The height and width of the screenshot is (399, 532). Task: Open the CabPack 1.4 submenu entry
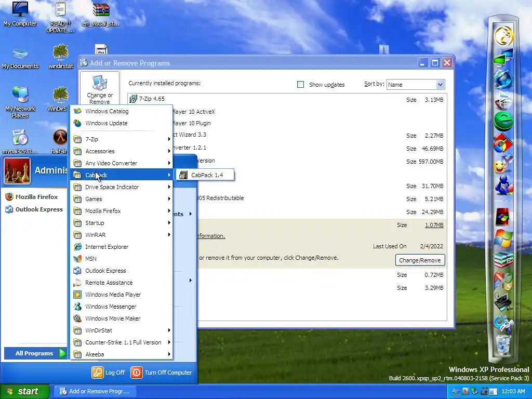coord(204,175)
